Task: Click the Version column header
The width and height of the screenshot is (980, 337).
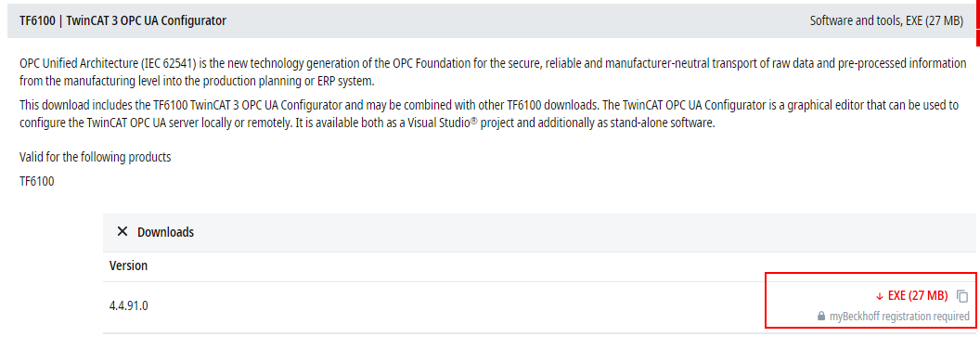Action: (128, 266)
